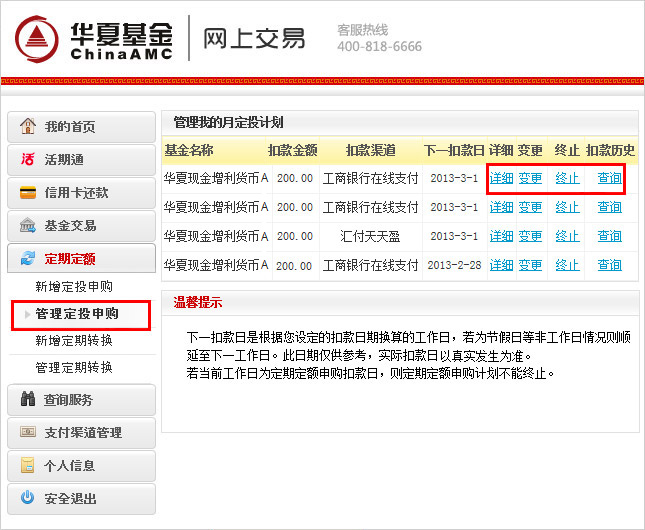This screenshot has height=530, width=645.
Task: Click the 网上交易 header title
Action: click(x=254, y=39)
